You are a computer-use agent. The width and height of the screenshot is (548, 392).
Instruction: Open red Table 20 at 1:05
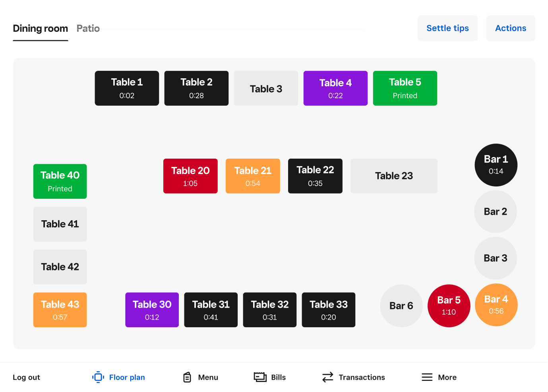point(190,176)
